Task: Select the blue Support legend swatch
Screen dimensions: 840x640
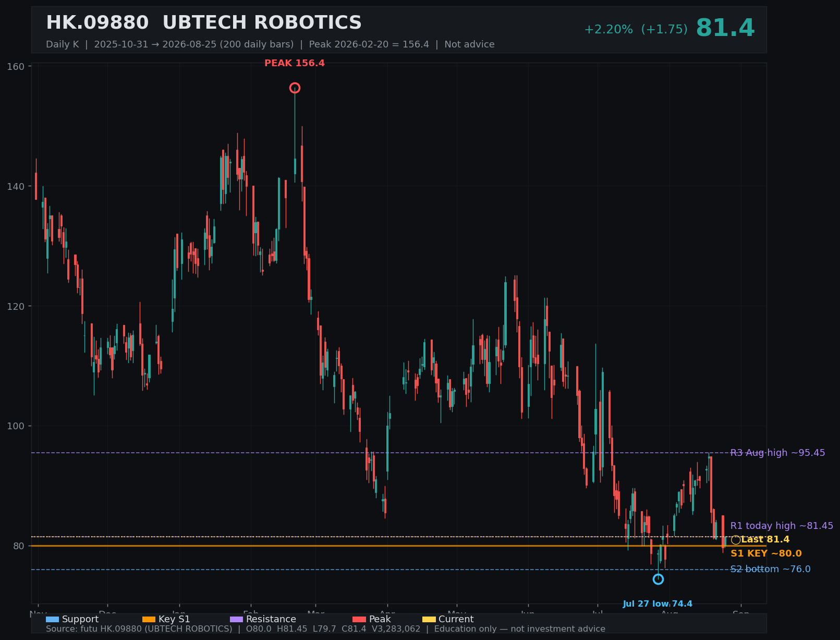Action: (x=52, y=619)
